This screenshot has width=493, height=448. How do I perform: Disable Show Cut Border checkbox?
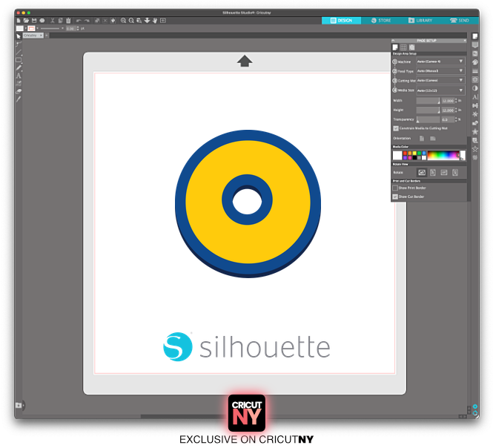pos(395,197)
